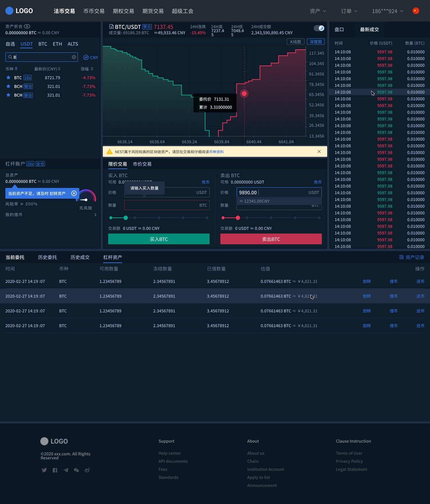This screenshot has width=430, height=504.
Task: Open the 历史委托 tab
Action: [47, 257]
